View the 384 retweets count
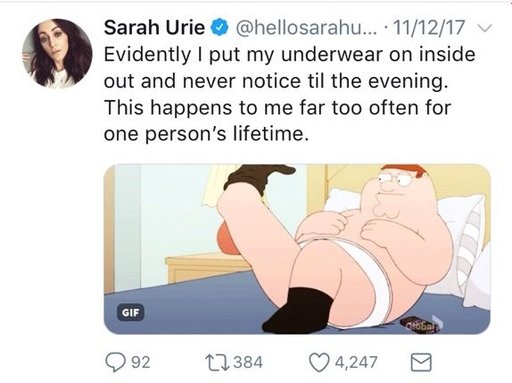The width and height of the screenshot is (512, 383). tap(248, 362)
